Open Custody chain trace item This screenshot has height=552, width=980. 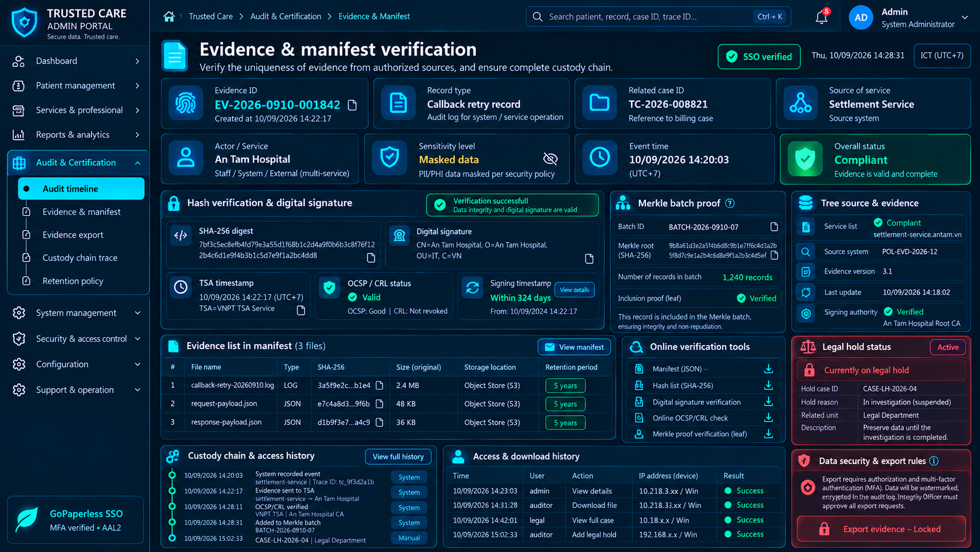click(81, 258)
